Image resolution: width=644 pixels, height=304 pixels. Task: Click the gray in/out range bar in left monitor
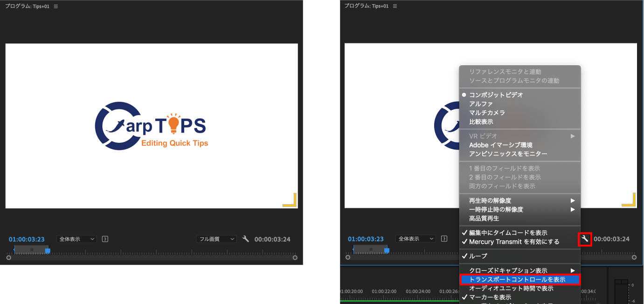[x=31, y=250]
